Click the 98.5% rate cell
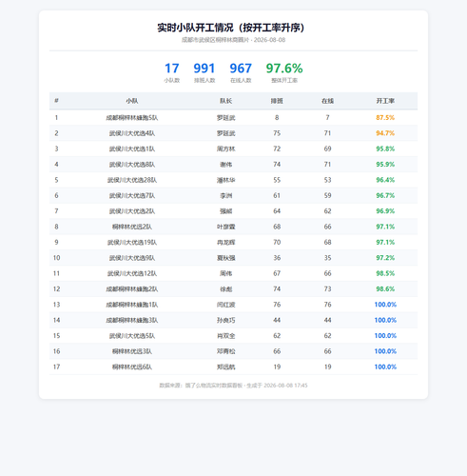467x476 pixels. coord(385,273)
